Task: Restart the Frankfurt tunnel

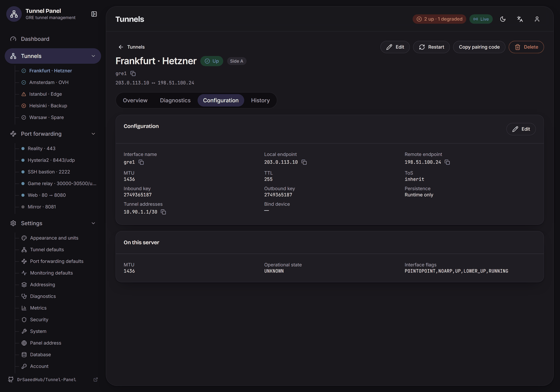Action: pos(431,47)
